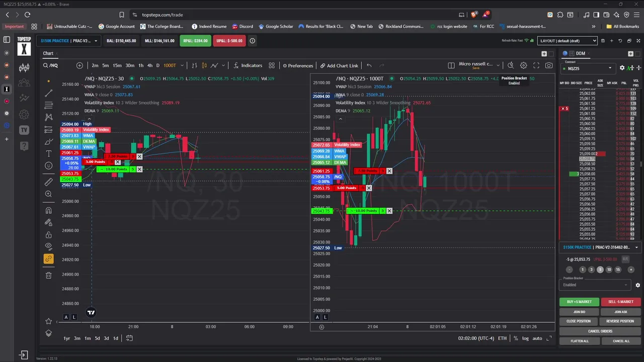The height and width of the screenshot is (362, 644).
Task: Open the LAYOUT default (draft) dropdown
Action: click(567, 41)
